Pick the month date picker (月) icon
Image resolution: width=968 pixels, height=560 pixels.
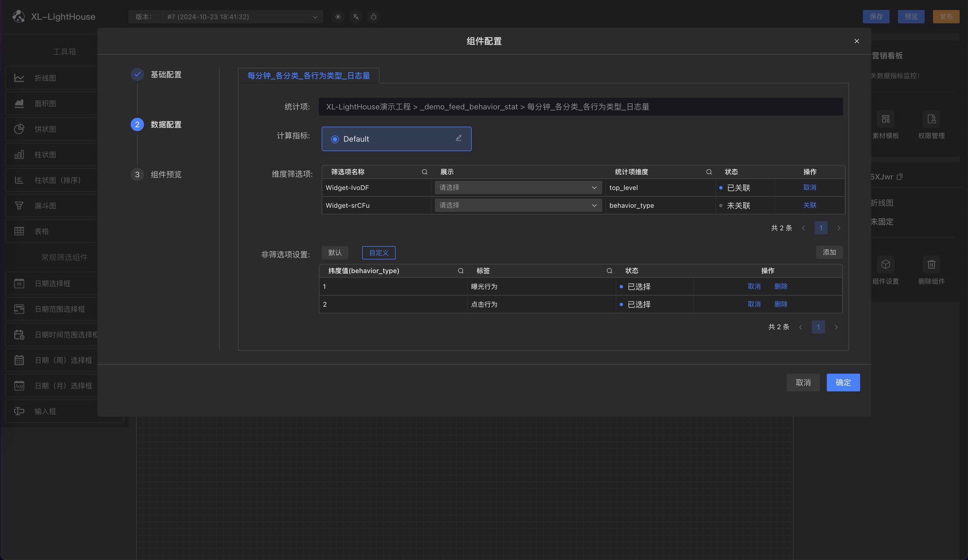[x=19, y=386]
